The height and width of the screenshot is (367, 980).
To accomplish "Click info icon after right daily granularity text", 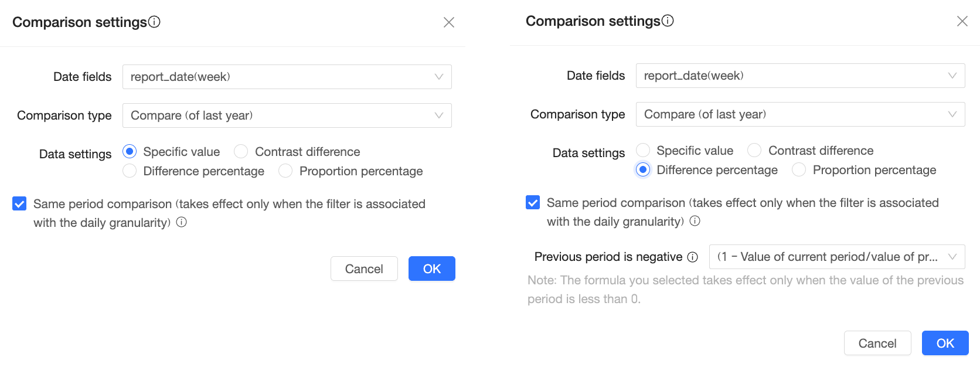I will click(x=695, y=221).
